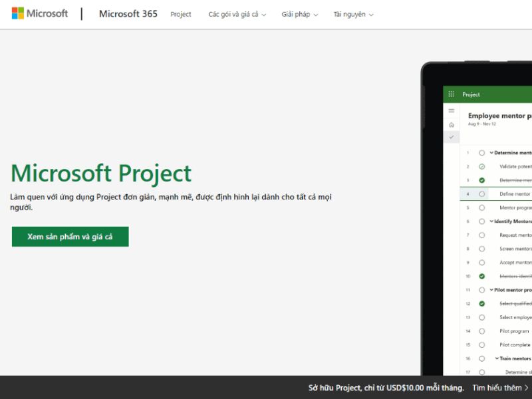This screenshot has height=399, width=532.
Task: Open the Giải pháp dropdown menu
Action: pos(300,14)
